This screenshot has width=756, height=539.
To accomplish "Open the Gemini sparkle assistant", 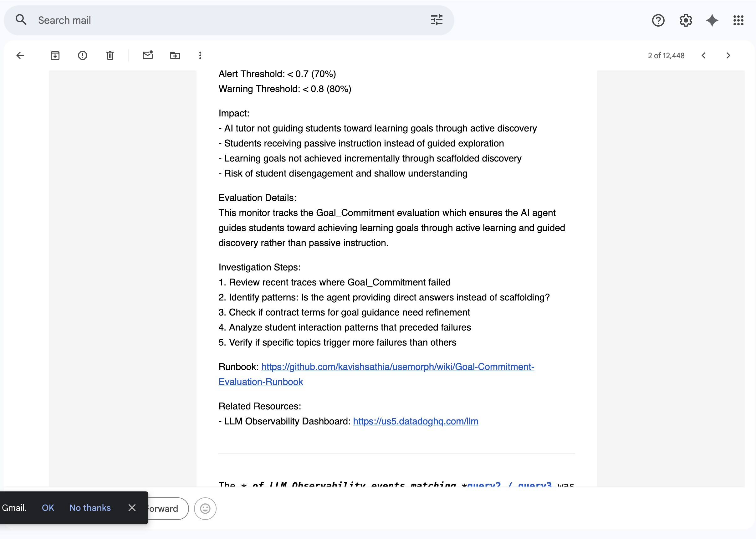I will click(x=712, y=20).
